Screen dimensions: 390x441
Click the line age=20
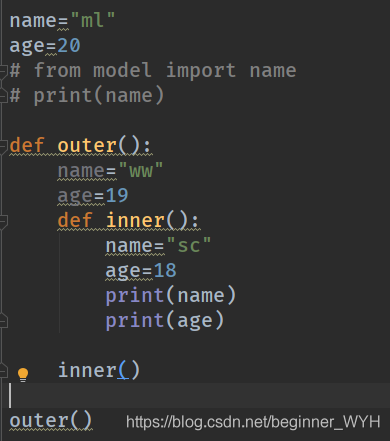tap(45, 46)
